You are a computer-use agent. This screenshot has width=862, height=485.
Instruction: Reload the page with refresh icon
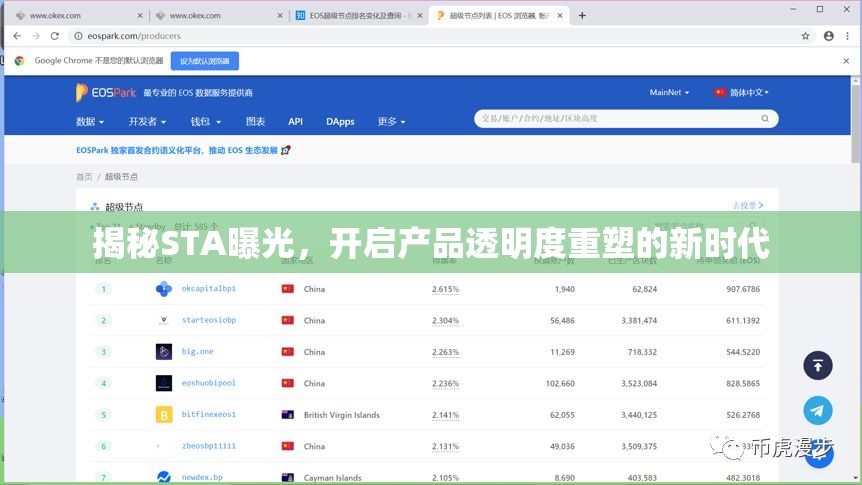pos(54,36)
